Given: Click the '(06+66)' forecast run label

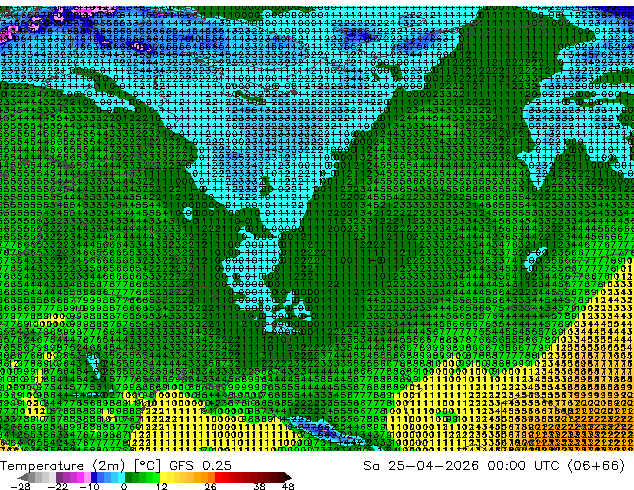Looking at the screenshot, I should tap(596, 466).
